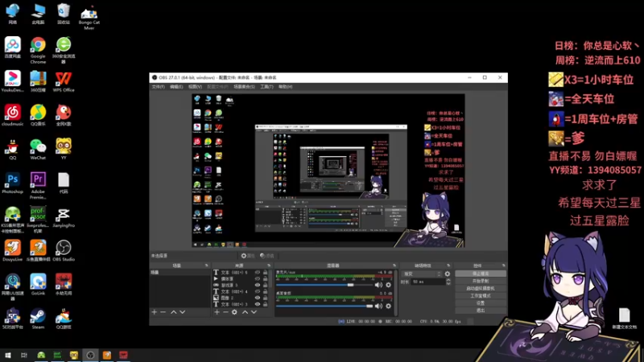Toggle lock on the first text source
Image resolution: width=644 pixels, height=362 pixels.
point(266,272)
